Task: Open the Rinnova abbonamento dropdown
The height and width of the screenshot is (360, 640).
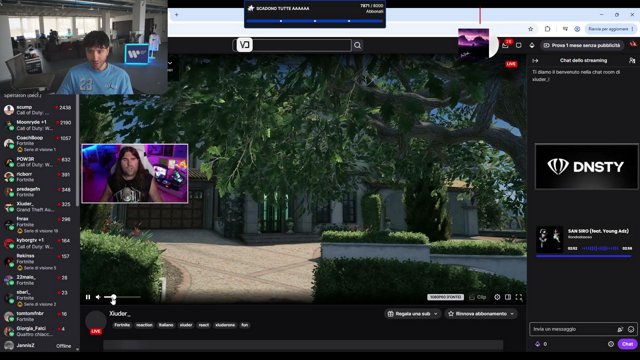Action: tap(481, 314)
